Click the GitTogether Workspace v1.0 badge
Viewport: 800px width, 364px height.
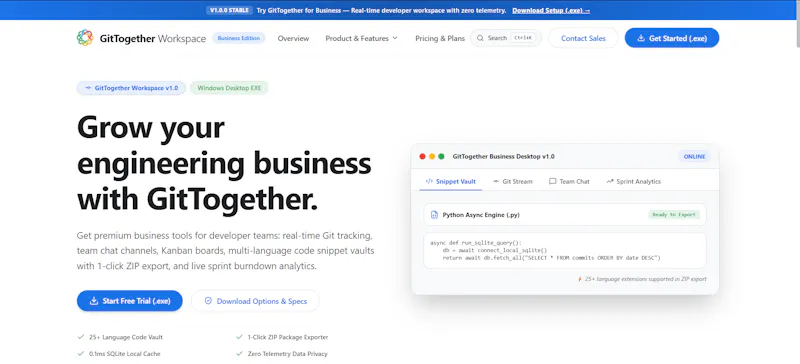131,88
